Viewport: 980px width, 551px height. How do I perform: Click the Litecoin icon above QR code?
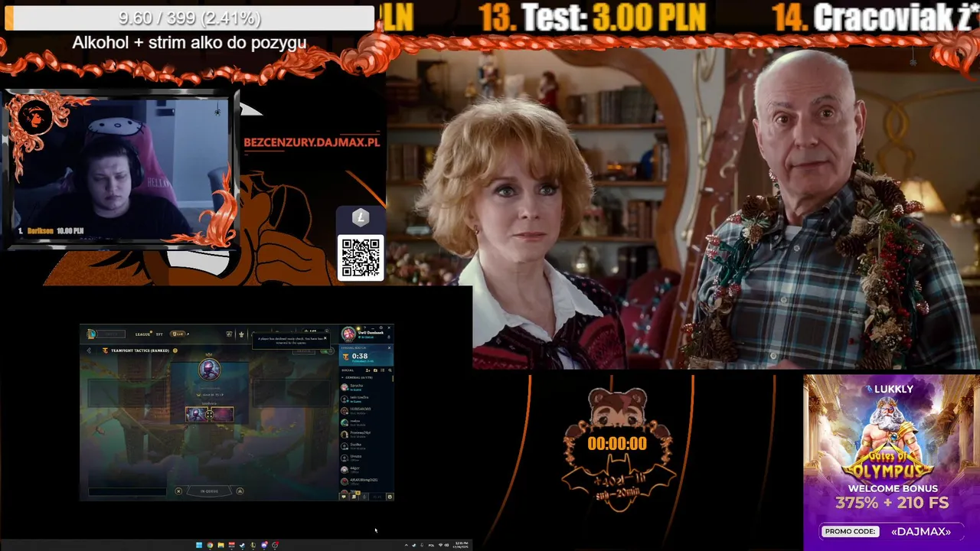click(361, 218)
